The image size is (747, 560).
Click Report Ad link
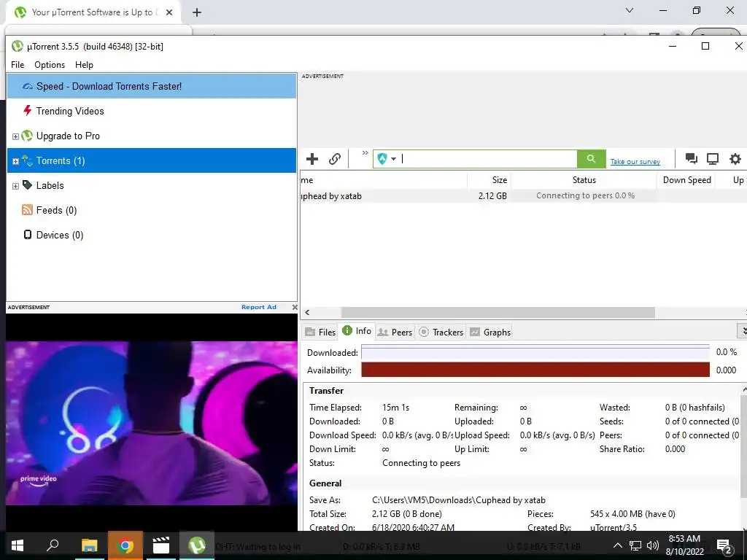click(x=259, y=307)
